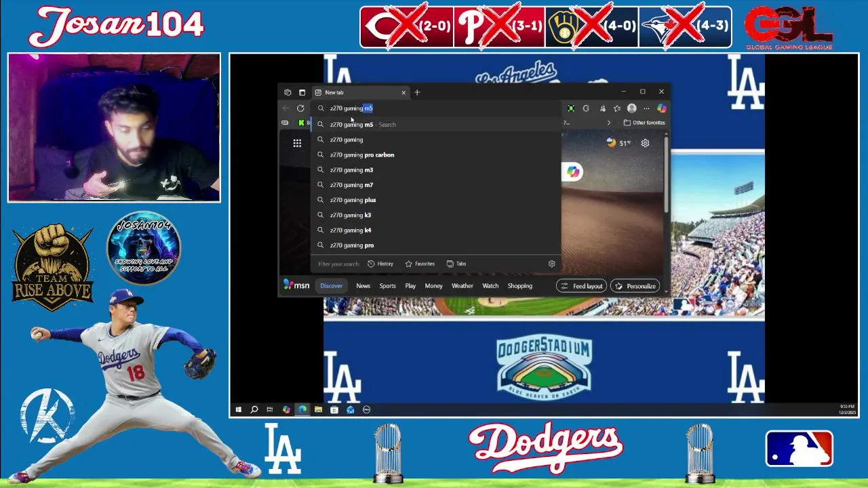The height and width of the screenshot is (488, 868).
Task: Open a new tab with plus button
Action: [x=417, y=92]
